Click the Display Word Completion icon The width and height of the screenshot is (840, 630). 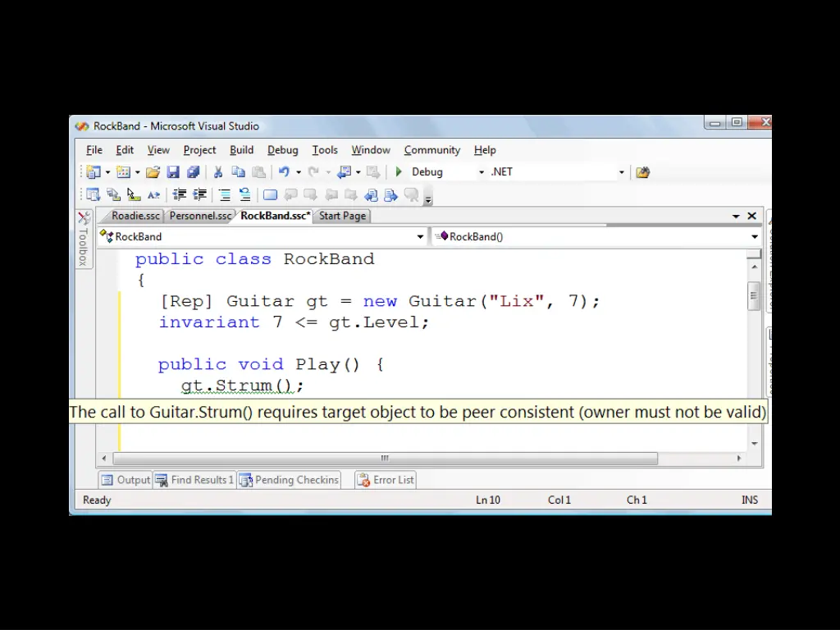tap(153, 195)
